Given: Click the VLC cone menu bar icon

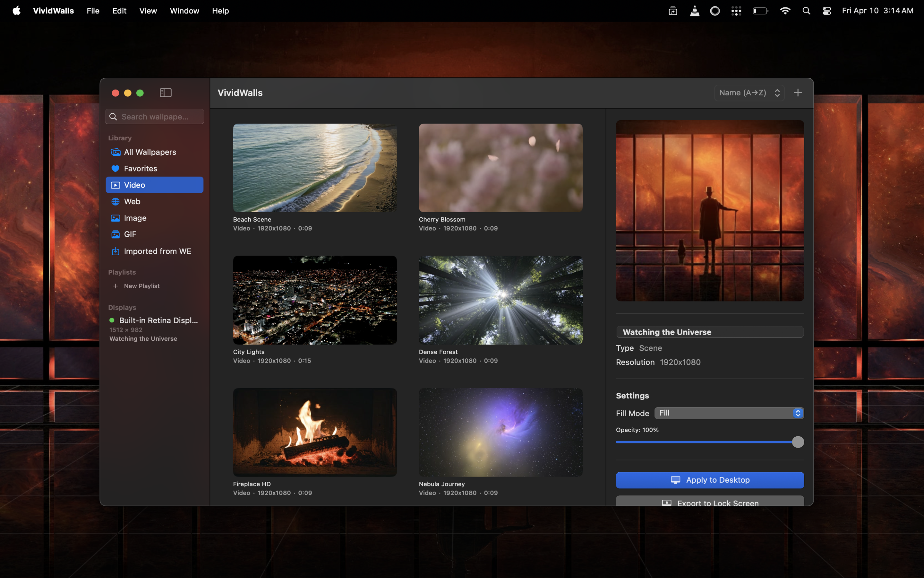Looking at the screenshot, I should [695, 11].
